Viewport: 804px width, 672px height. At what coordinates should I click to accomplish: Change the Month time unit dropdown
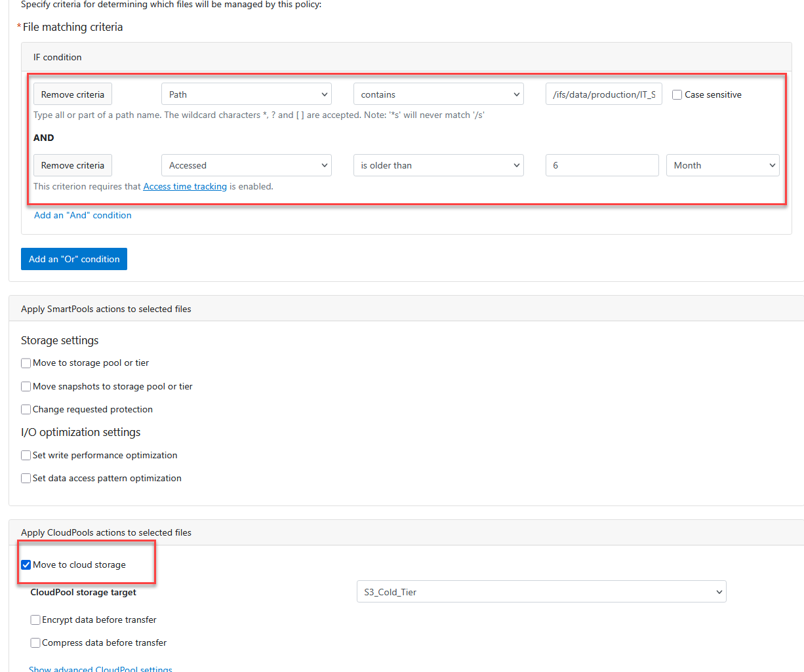coord(722,165)
